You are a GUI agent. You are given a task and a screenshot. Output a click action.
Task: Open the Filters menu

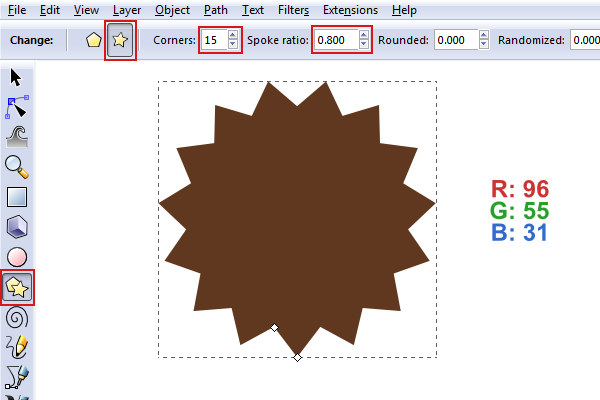293,10
